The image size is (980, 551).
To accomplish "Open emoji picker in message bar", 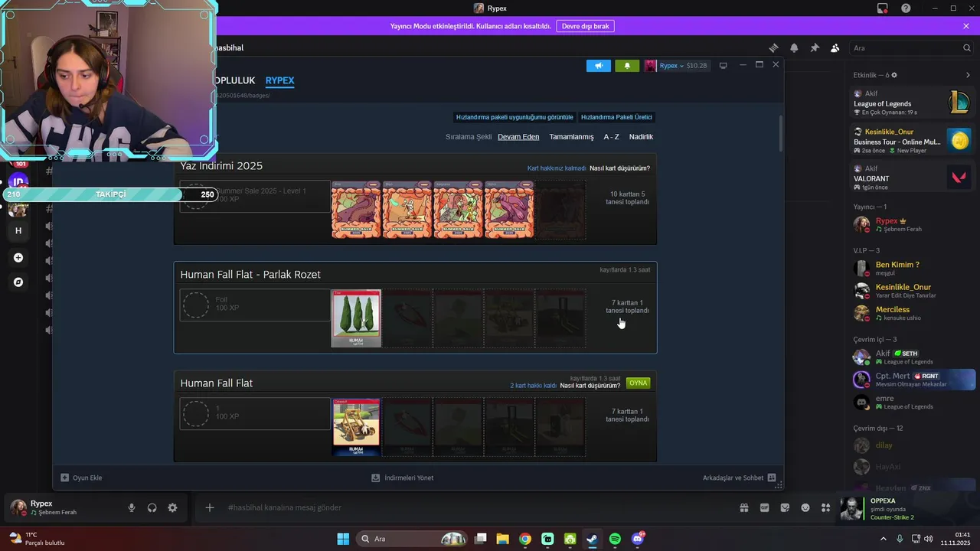I will (x=805, y=507).
